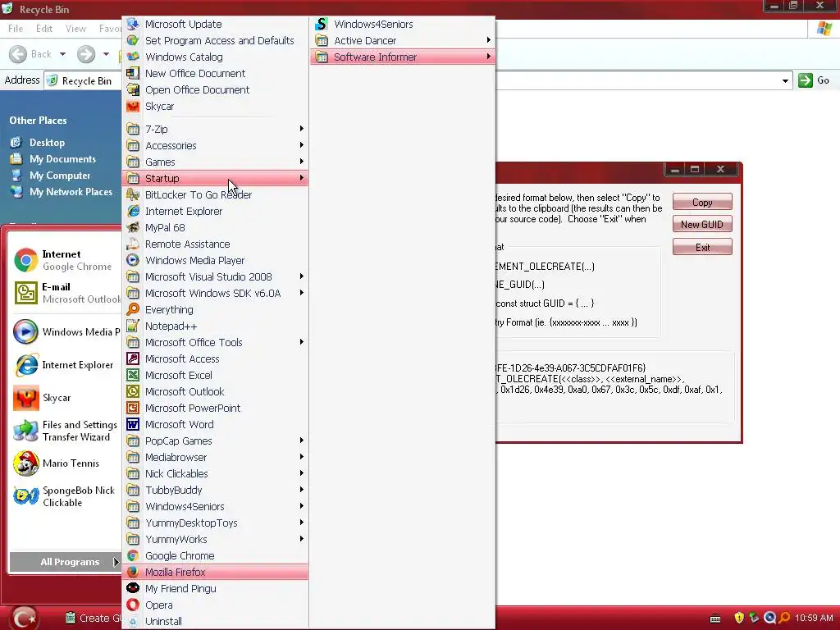Expand TubbyBuddy folder
Viewport: 840px width, 630px height.
[216, 491]
